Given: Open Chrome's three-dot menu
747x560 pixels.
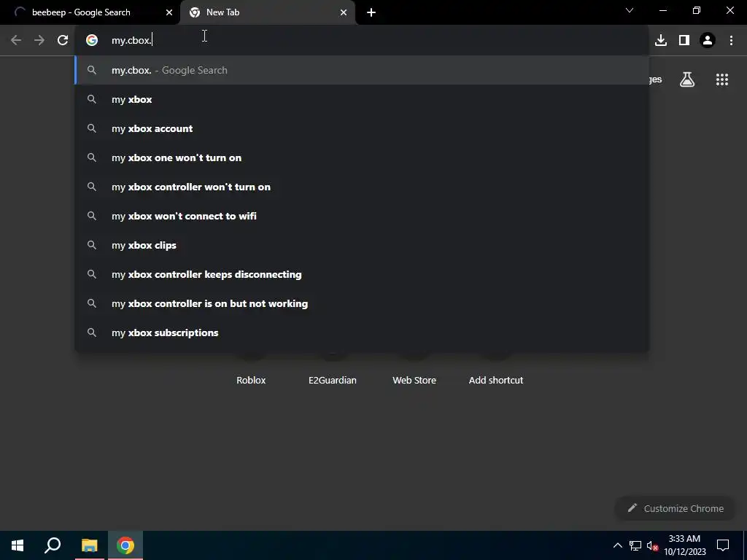Looking at the screenshot, I should coord(731,41).
